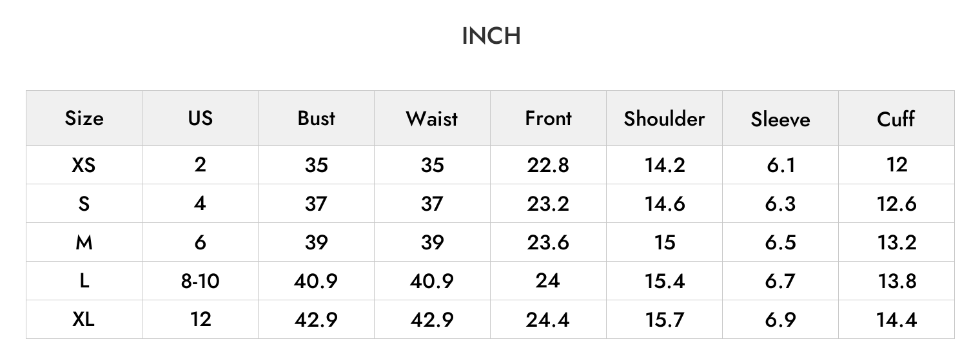Image resolution: width=980 pixels, height=348 pixels.
Task: Click the 8-10 US size cell
Action: [200, 281]
